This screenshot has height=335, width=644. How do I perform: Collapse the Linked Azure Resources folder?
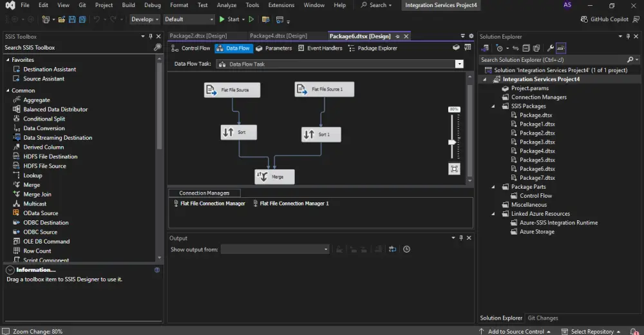pyautogui.click(x=493, y=214)
